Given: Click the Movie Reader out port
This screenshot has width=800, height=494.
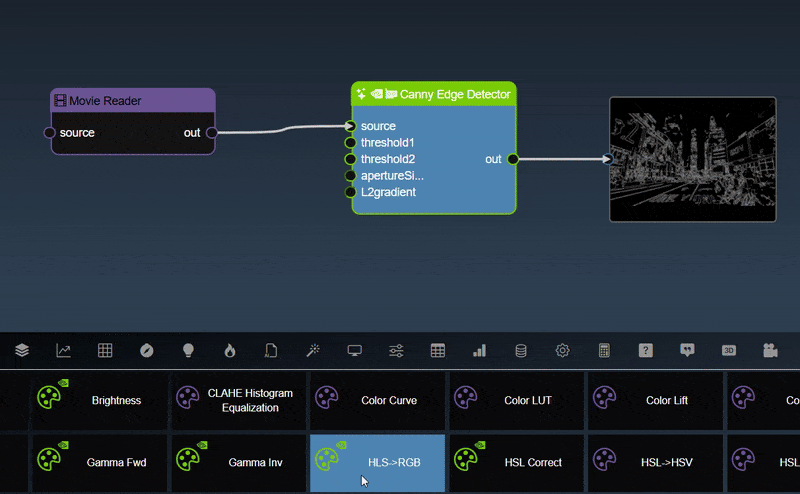Looking at the screenshot, I should click(x=211, y=133).
